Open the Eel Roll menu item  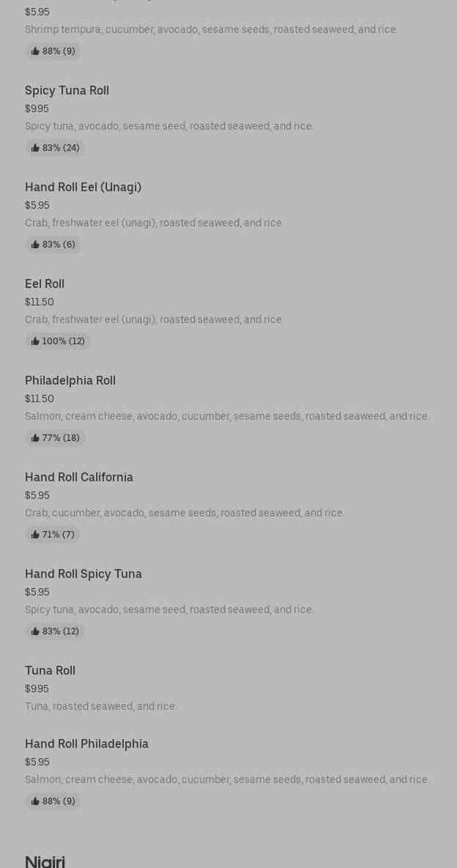point(45,284)
